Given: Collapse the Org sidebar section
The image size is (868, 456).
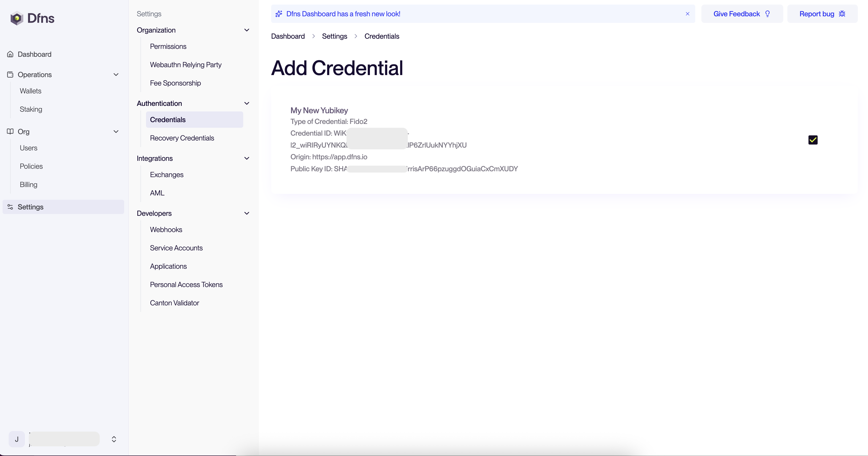Looking at the screenshot, I should click(116, 132).
